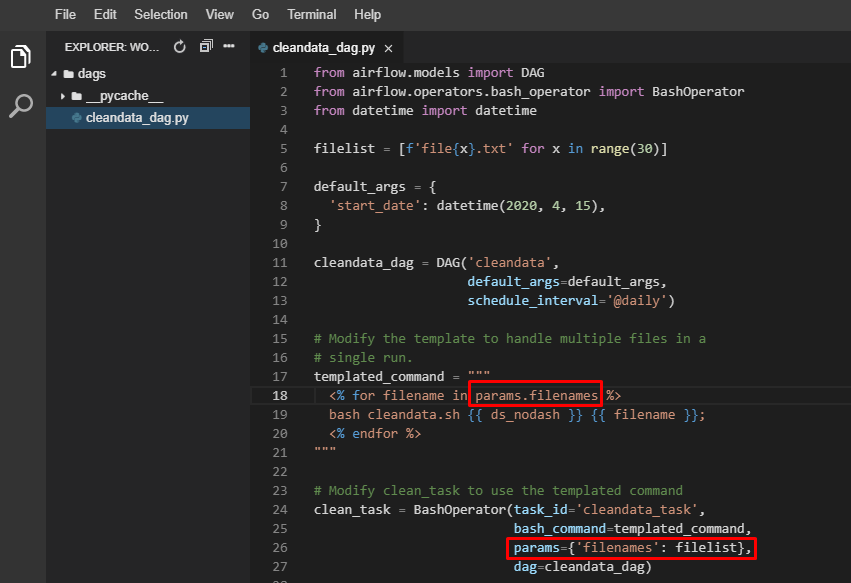Open the Search magnifier in sidebar
Screen dimensions: 851x583
click(x=21, y=106)
